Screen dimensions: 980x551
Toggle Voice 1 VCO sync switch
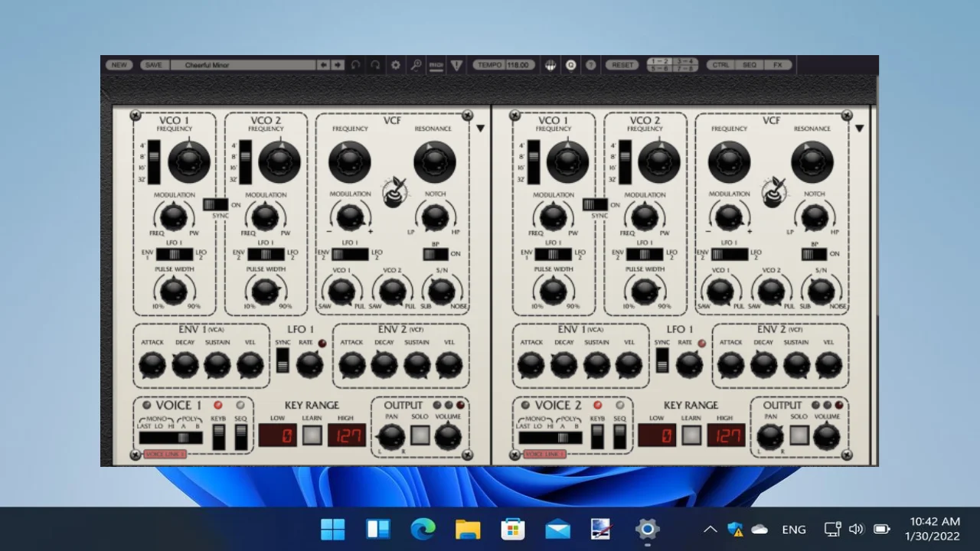215,204
